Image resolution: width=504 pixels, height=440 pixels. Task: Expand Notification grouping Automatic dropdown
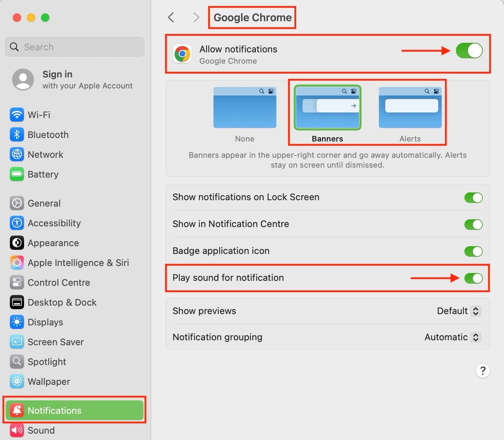(452, 337)
